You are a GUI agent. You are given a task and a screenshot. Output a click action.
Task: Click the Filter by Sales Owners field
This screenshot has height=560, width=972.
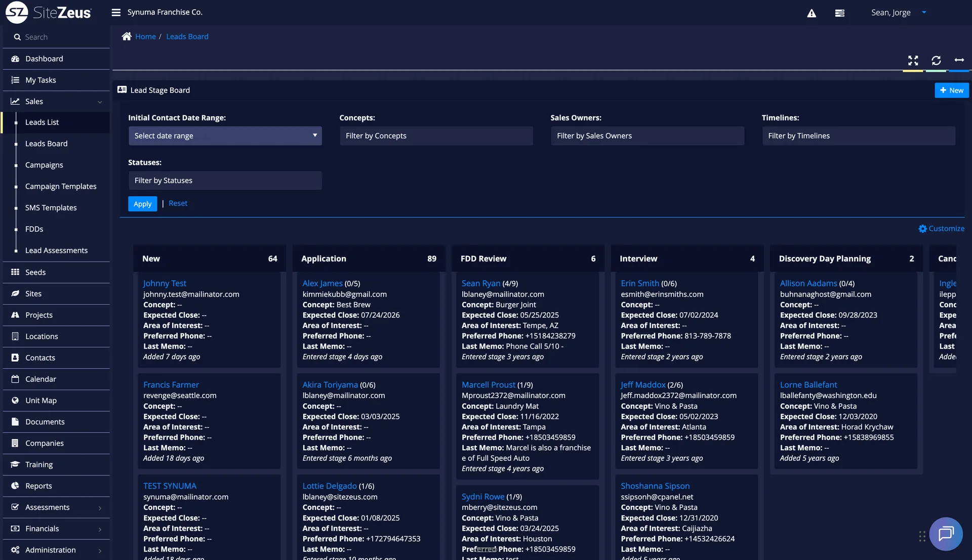647,136
